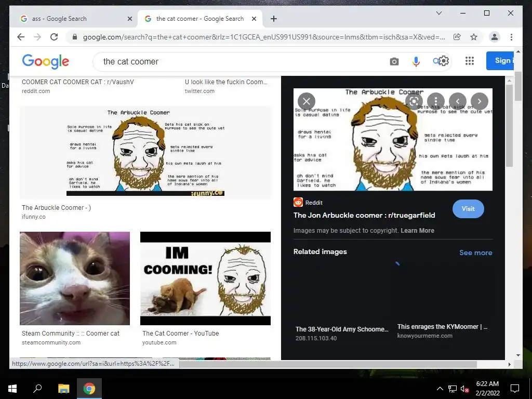Search inside image with Lens icon
The width and height of the screenshot is (532, 399).
click(x=414, y=101)
